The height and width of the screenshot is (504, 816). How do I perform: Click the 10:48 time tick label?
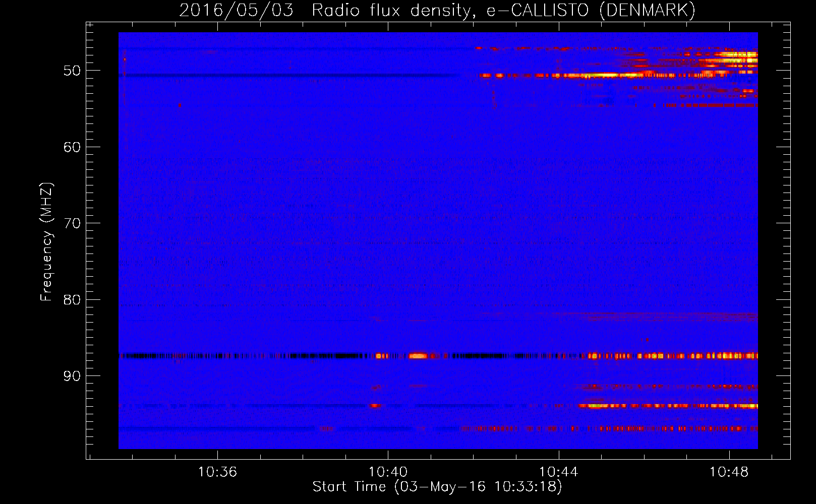729,472
